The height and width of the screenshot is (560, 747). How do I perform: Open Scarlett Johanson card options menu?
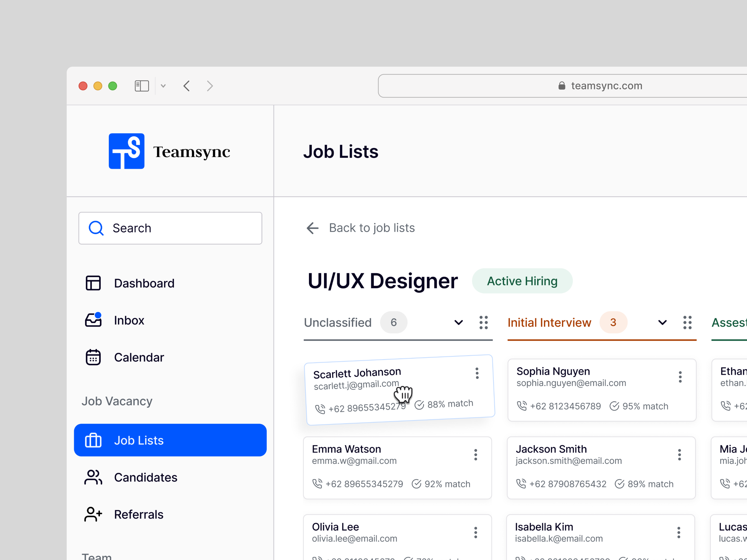point(477,373)
